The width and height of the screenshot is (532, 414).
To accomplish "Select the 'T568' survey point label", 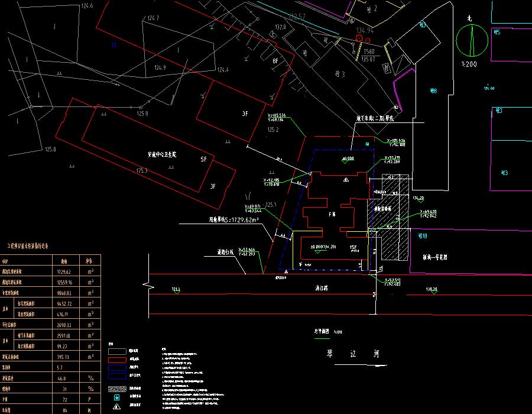I will pyautogui.click(x=369, y=51).
